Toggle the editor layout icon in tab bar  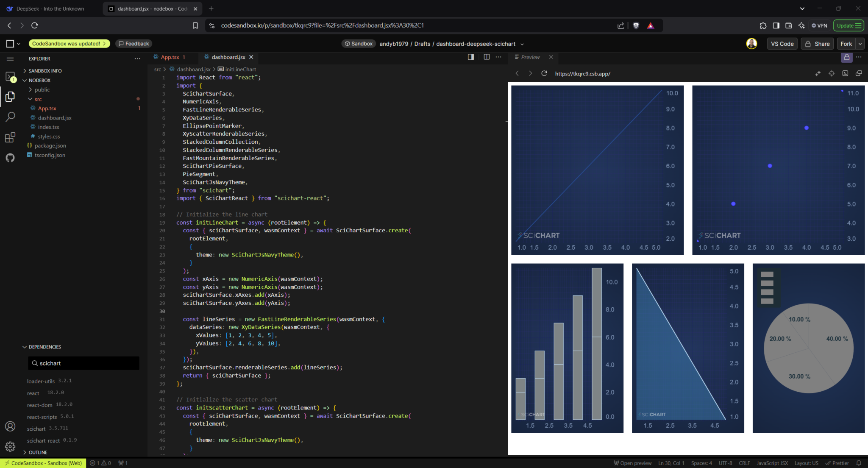[x=471, y=57]
